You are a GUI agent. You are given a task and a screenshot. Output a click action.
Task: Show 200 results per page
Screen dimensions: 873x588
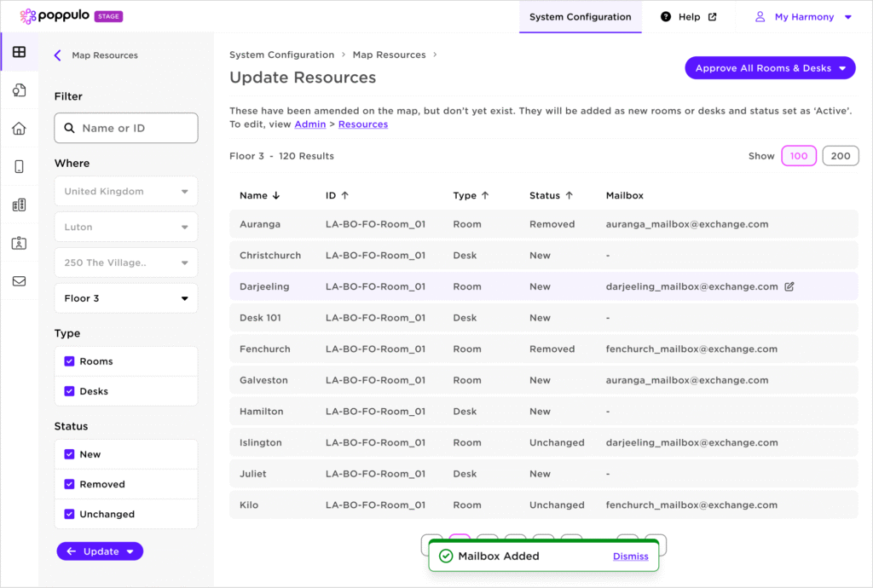click(840, 156)
